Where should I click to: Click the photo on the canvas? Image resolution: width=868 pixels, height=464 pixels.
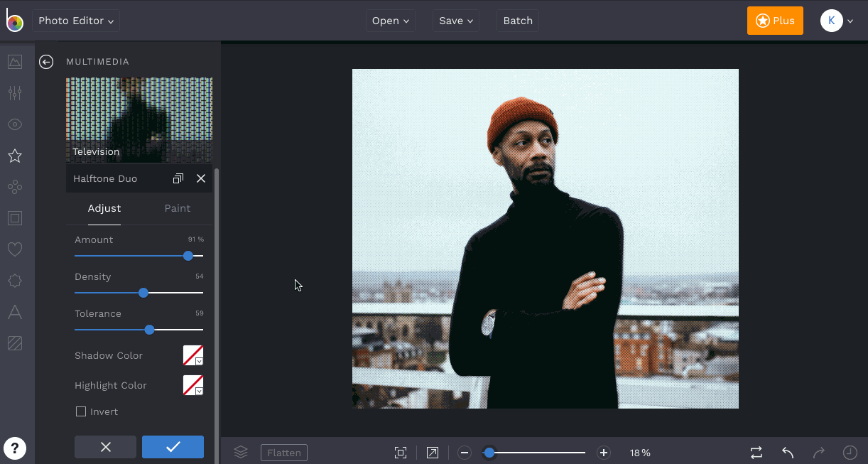pyautogui.click(x=546, y=239)
